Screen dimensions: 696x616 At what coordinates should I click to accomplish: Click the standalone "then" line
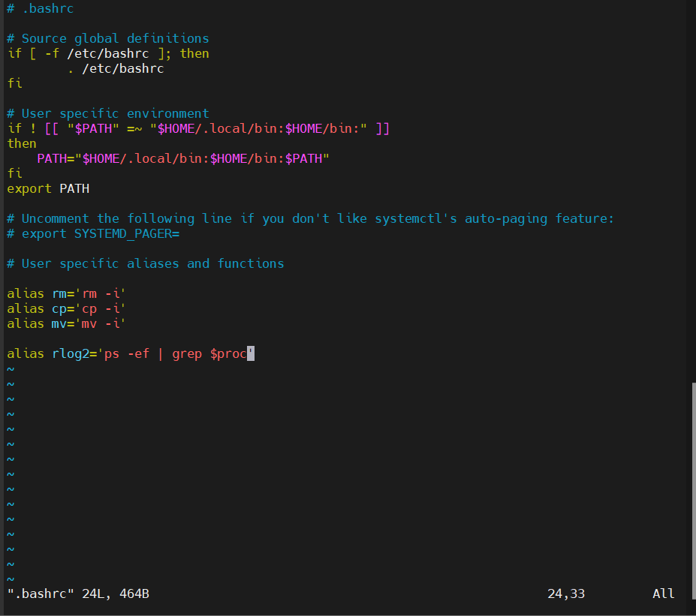[x=22, y=144]
